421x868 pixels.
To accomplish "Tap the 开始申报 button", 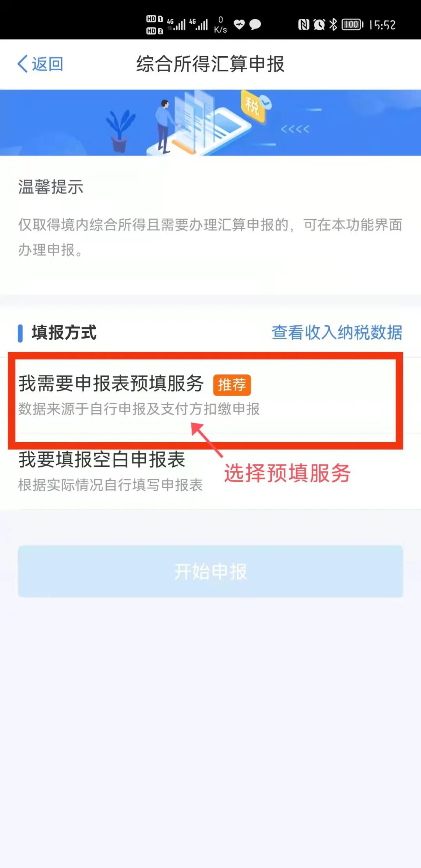I will coord(210,572).
